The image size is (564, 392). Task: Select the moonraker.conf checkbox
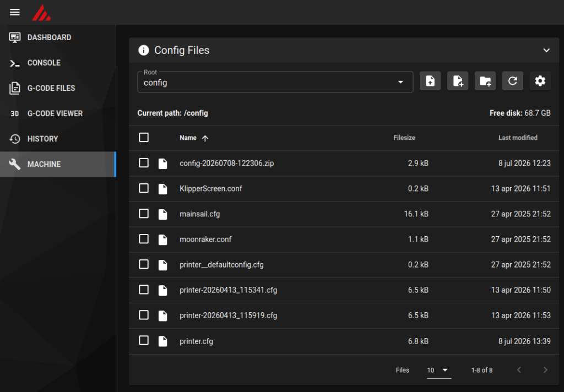pyautogui.click(x=144, y=239)
